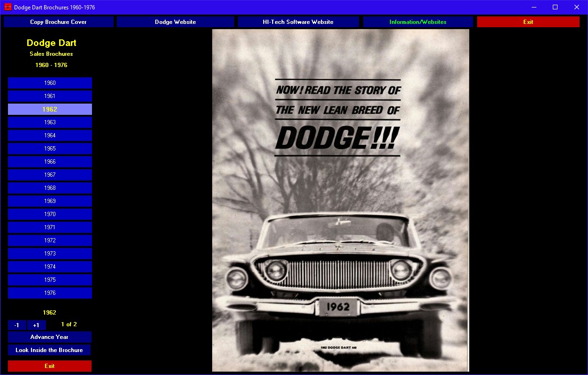Select the 1975 brochure year
The image size is (588, 375).
point(50,280)
